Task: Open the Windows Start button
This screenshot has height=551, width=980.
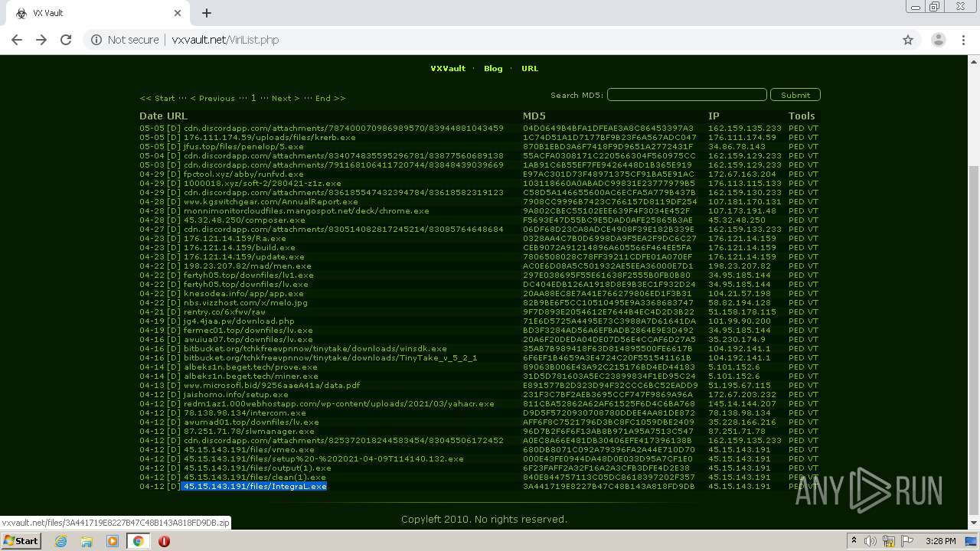Action: coord(21,540)
